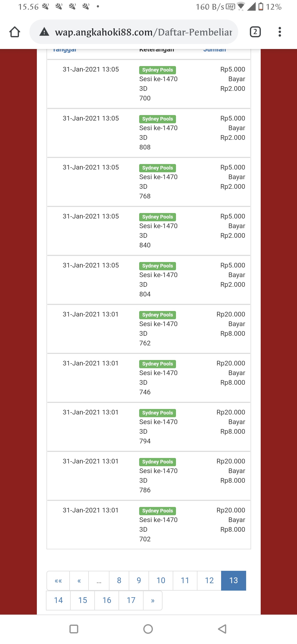This screenshot has height=644, width=297.
Task: Tap the not-secure warning triangle icon
Action: (x=44, y=32)
